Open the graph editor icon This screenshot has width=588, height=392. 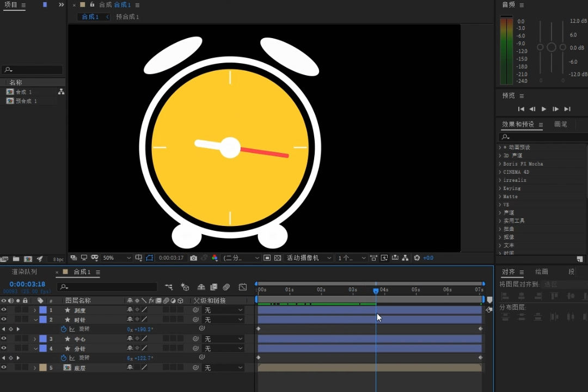click(x=243, y=287)
